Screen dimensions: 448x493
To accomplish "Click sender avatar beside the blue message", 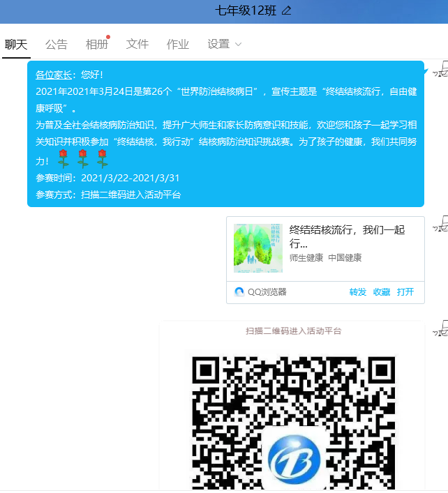I will tap(442, 69).
